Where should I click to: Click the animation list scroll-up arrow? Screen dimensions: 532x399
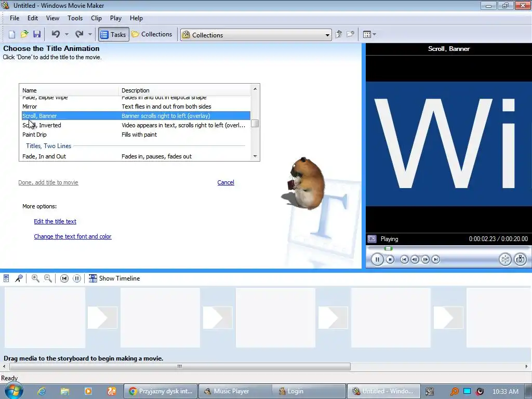255,89
